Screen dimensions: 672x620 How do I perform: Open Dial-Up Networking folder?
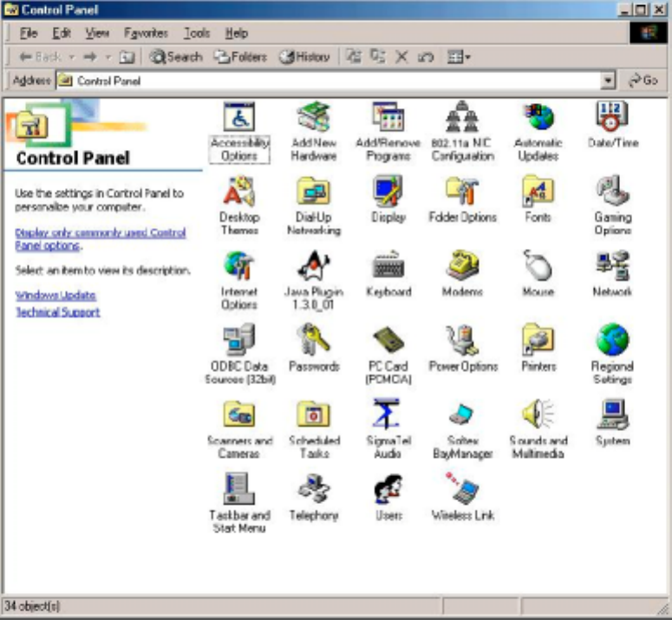point(314,206)
